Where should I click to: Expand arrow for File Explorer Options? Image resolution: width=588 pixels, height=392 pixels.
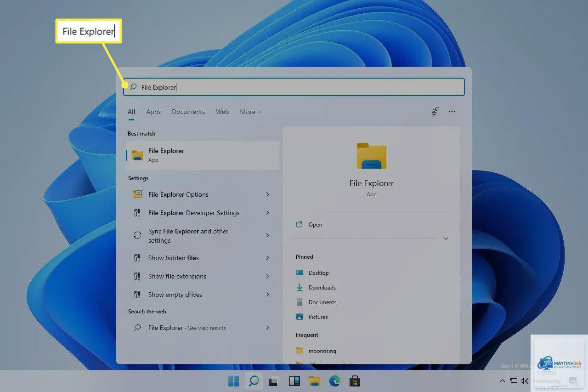click(x=267, y=194)
